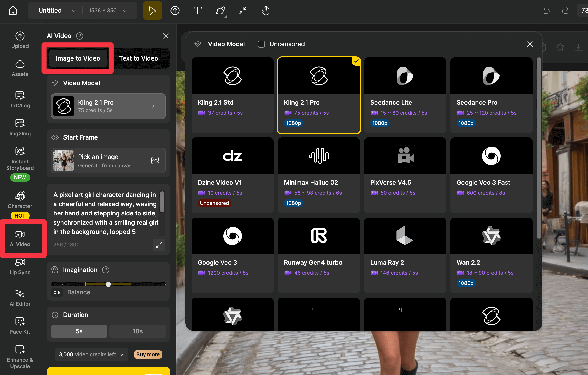The height and width of the screenshot is (375, 588).
Task: Open the Instant Storyboard tool
Action: 20,159
